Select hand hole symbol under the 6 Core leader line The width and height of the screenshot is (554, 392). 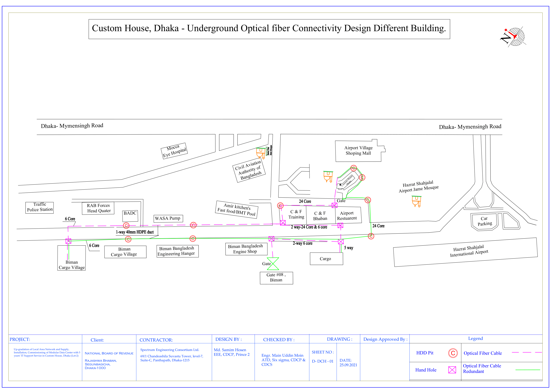[x=68, y=241]
